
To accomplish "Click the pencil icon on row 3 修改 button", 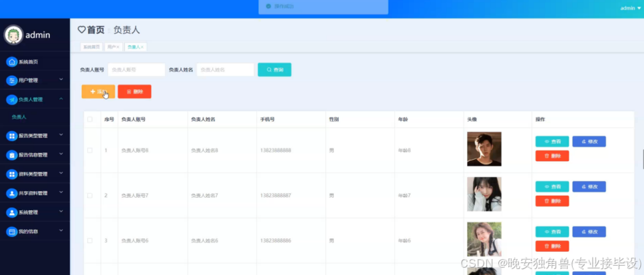I will pos(584,232).
